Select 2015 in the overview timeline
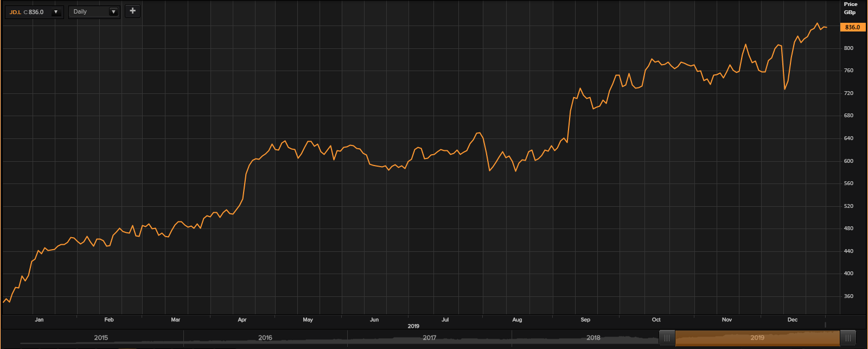Screen dimensions: 868x349 point(101,338)
